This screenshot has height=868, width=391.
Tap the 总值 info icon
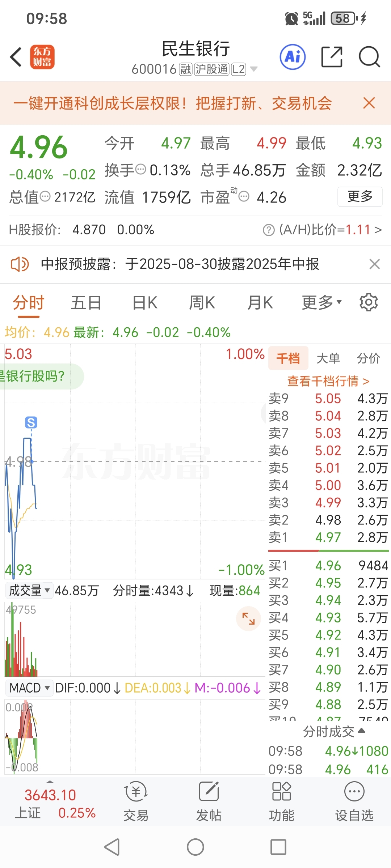(45, 196)
